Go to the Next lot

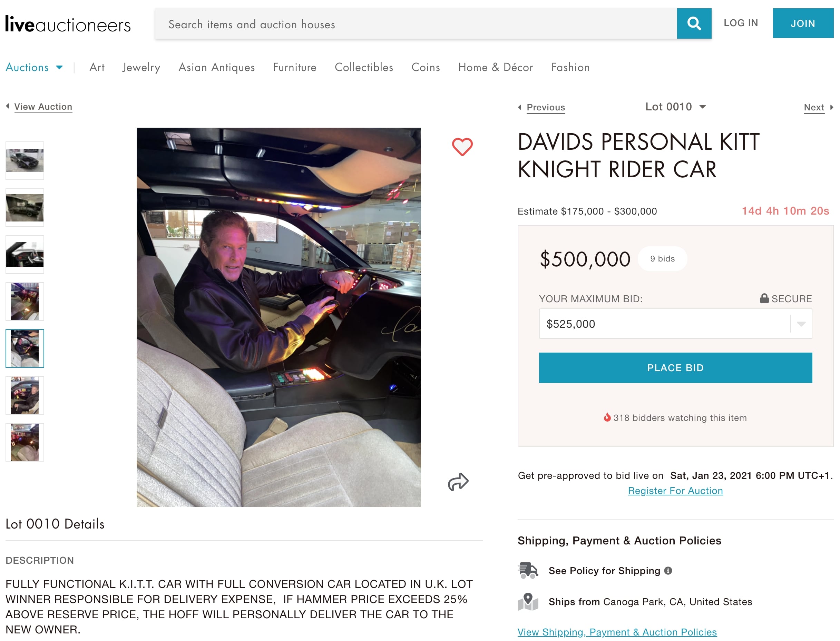pyautogui.click(x=814, y=107)
